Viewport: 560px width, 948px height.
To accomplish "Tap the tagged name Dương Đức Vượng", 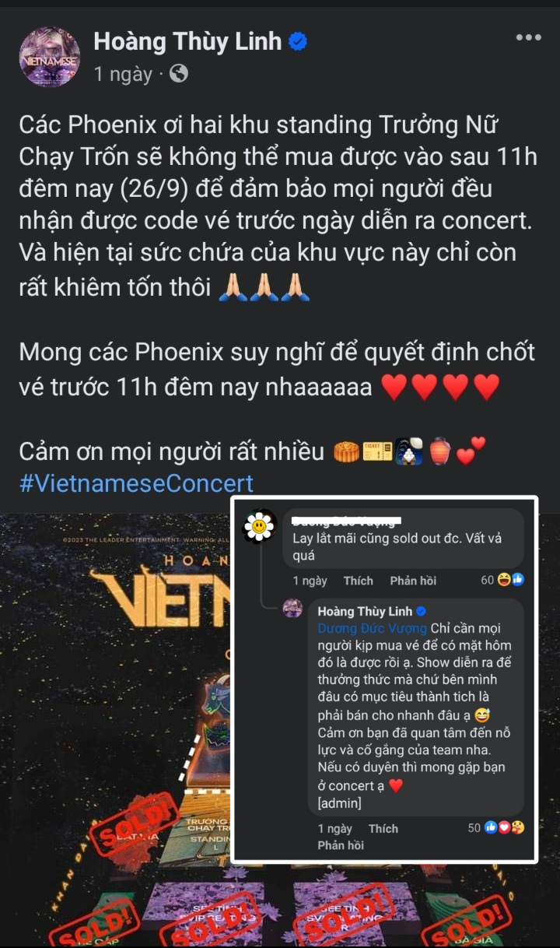I will [373, 628].
